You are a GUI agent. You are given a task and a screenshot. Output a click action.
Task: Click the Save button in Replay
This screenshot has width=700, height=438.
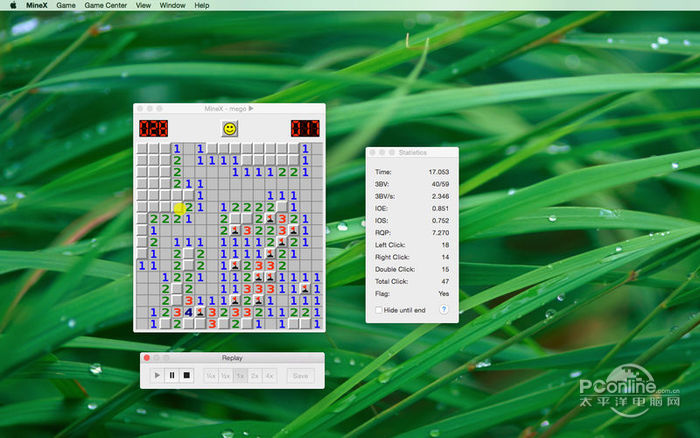tap(299, 376)
